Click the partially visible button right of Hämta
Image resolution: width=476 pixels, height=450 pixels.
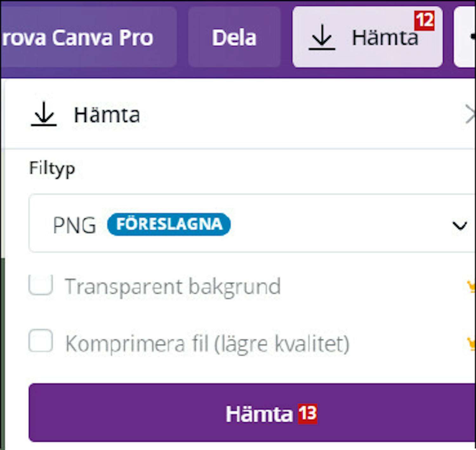point(466,37)
